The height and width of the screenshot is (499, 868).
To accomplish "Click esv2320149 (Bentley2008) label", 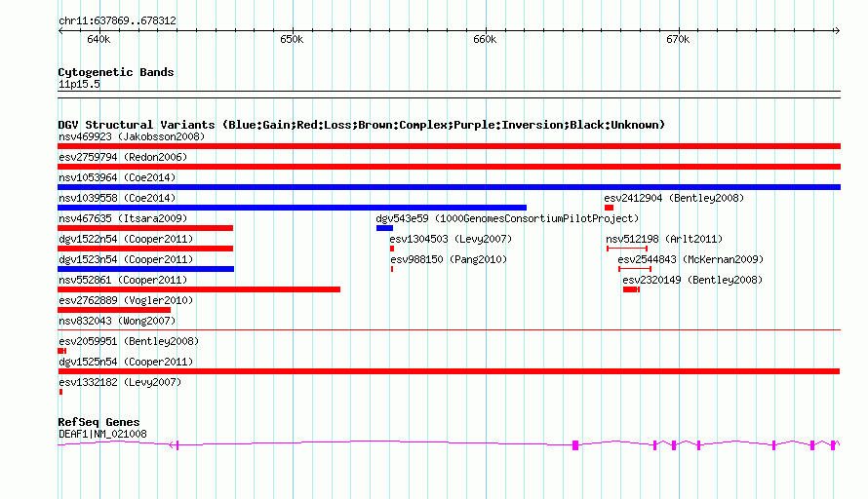I will tap(692, 280).
